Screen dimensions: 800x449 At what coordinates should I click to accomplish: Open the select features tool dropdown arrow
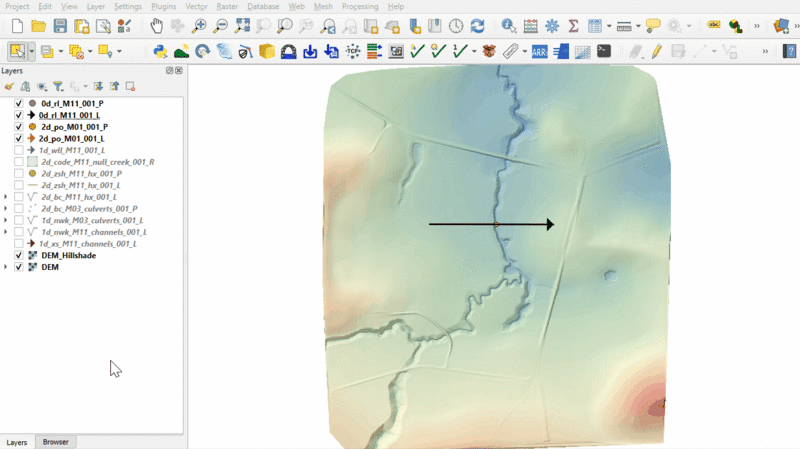(32, 51)
